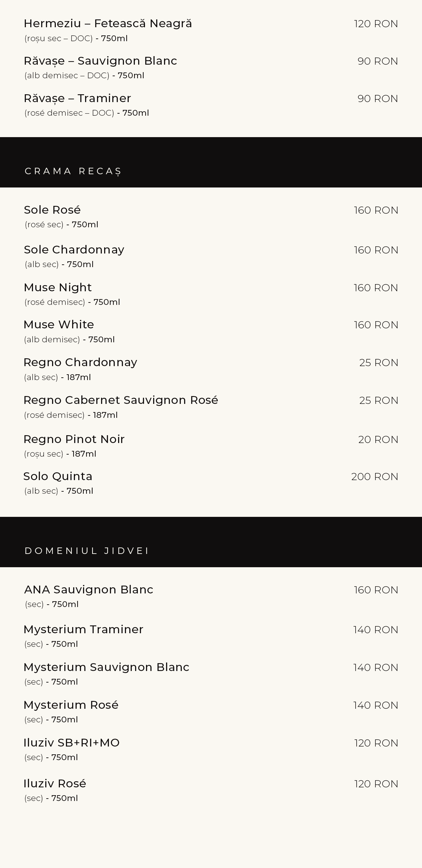Click the DOMENIUL JIDVEI section header
422x868 pixels.
pyautogui.click(x=87, y=551)
